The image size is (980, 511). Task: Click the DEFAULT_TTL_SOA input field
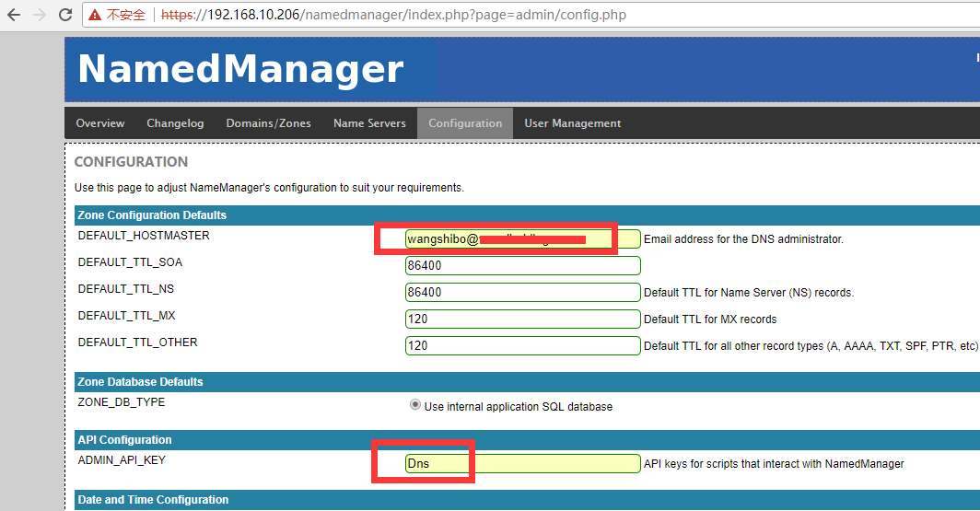522,266
